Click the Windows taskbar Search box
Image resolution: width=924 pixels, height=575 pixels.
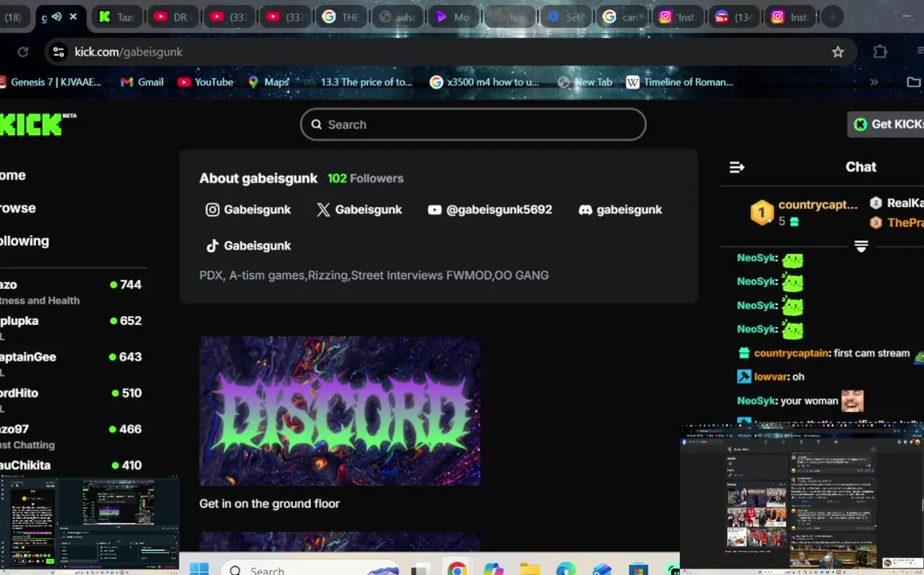tap(311, 569)
